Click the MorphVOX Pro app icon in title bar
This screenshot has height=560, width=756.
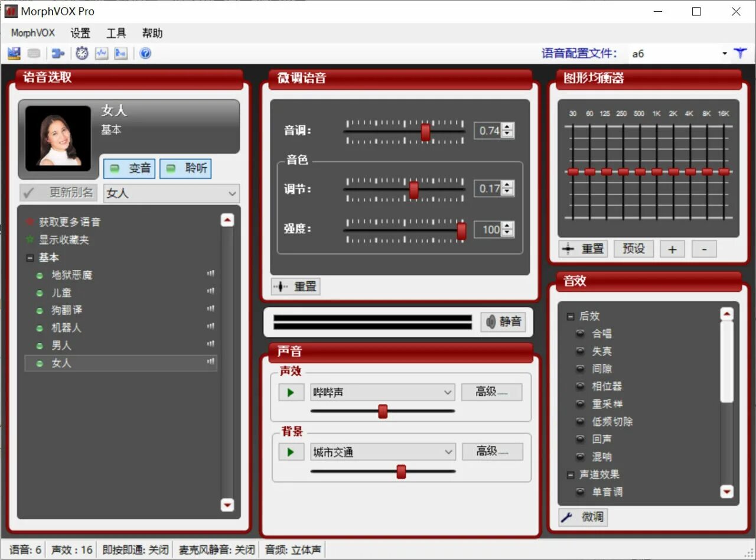11,11
